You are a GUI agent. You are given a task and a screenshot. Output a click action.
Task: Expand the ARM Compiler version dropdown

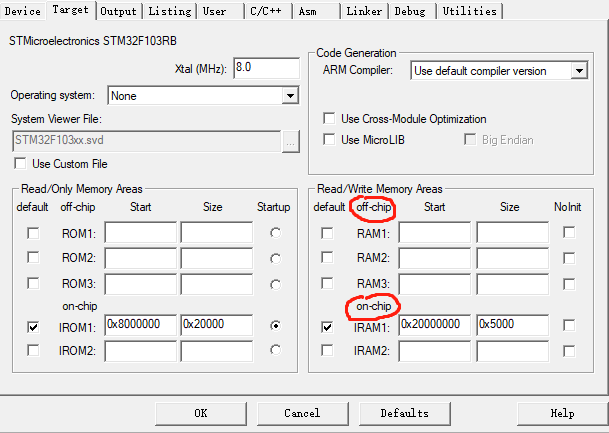pyautogui.click(x=579, y=71)
